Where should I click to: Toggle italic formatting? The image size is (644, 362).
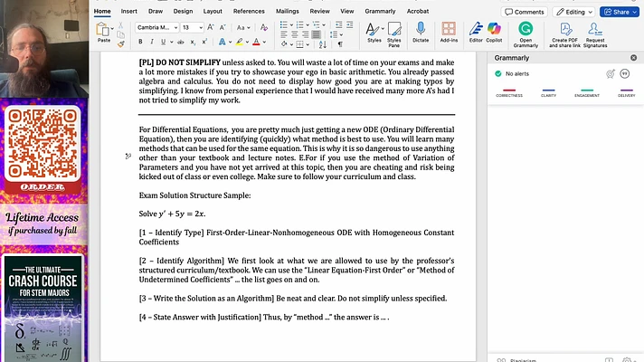pos(152,42)
